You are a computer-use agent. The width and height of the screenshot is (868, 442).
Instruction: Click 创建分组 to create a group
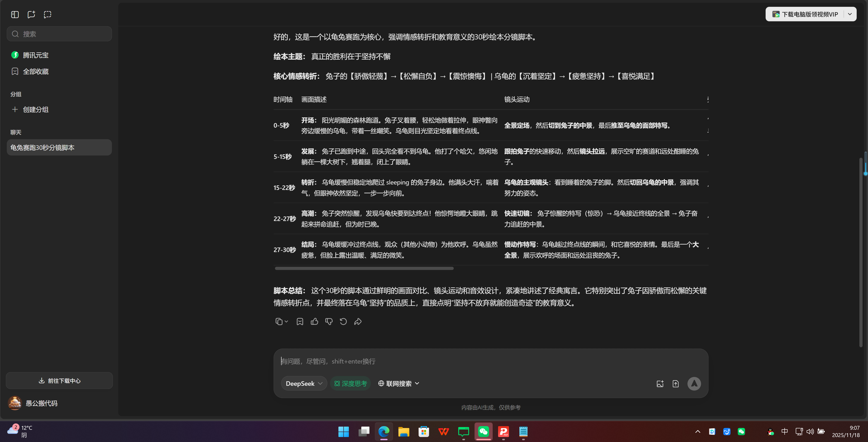click(x=35, y=109)
